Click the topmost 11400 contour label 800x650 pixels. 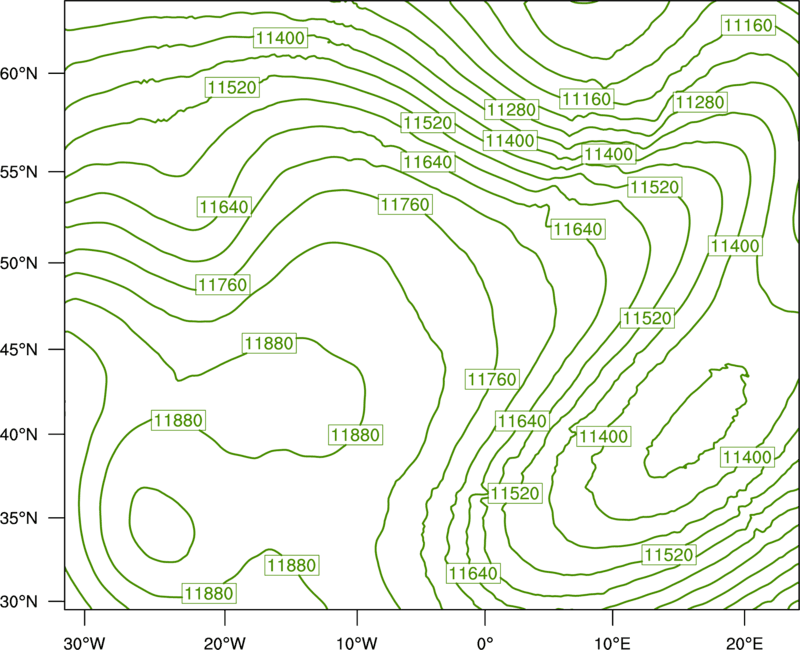point(281,38)
